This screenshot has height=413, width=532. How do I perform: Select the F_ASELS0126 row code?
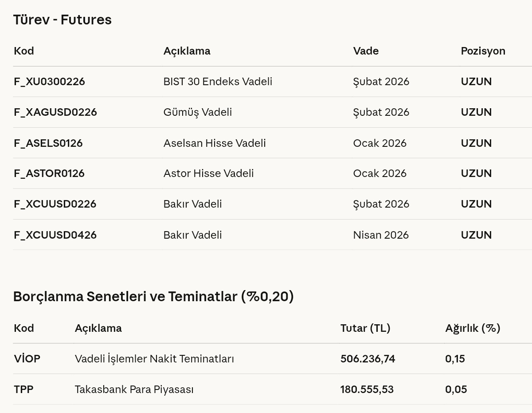tap(48, 143)
